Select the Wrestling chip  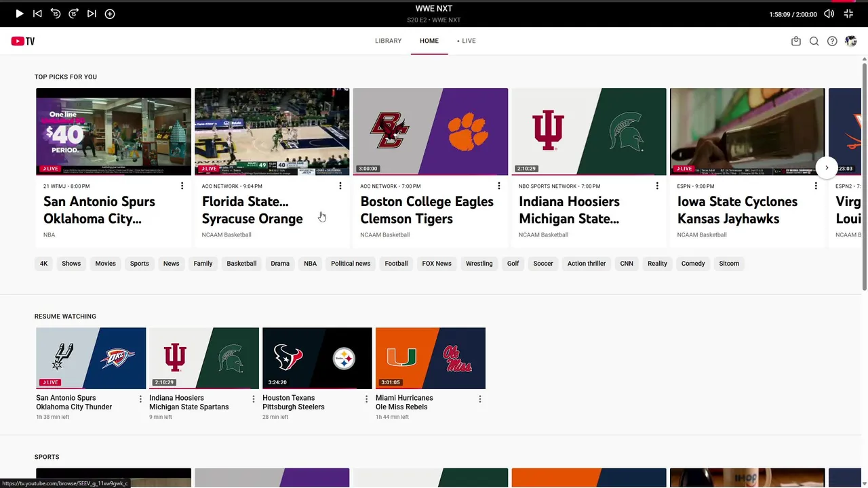tap(479, 264)
